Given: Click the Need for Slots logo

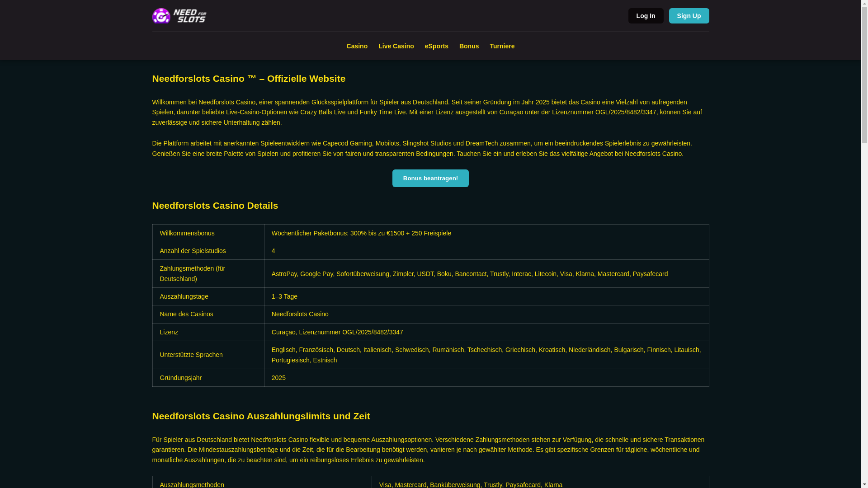Looking at the screenshot, I should coord(179,16).
